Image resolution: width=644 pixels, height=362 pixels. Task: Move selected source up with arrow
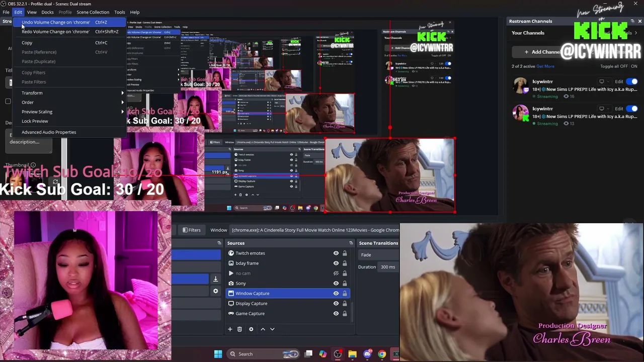tap(263, 329)
